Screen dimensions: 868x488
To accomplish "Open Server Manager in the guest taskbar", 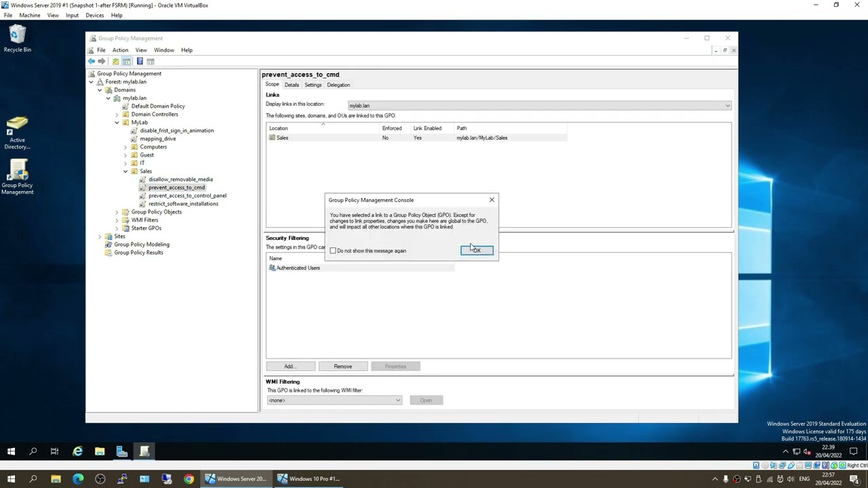I will [122, 451].
